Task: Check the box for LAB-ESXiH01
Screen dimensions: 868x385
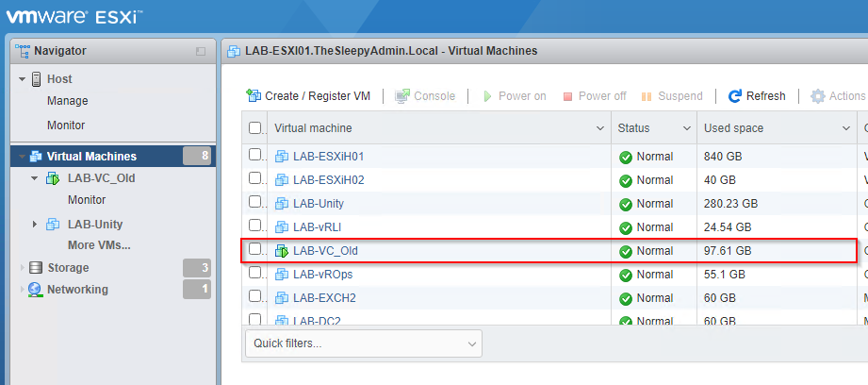Action: (254, 155)
